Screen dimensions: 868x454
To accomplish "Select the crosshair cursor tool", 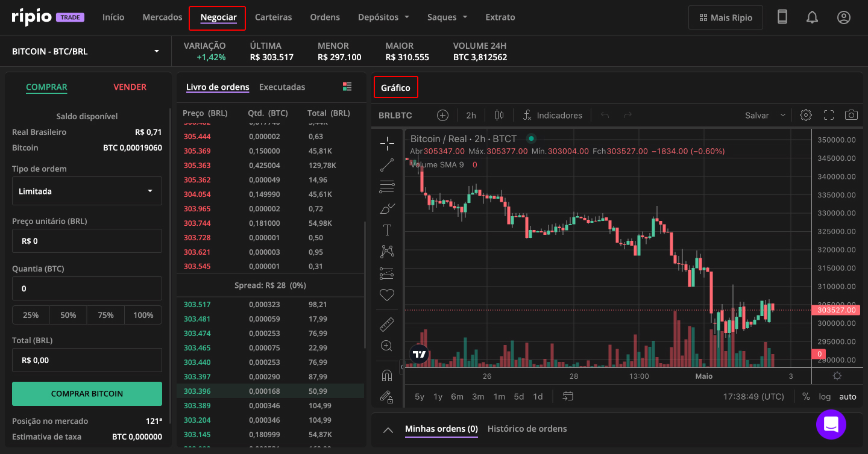I will click(x=387, y=143).
